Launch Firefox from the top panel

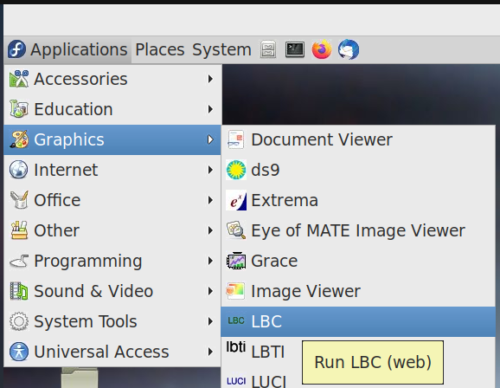click(322, 50)
